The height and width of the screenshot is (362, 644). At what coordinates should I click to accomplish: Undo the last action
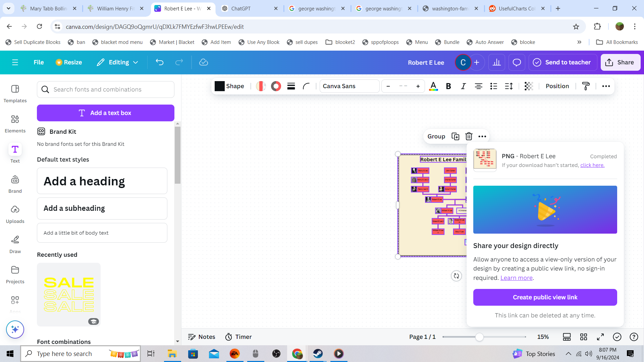point(160,62)
